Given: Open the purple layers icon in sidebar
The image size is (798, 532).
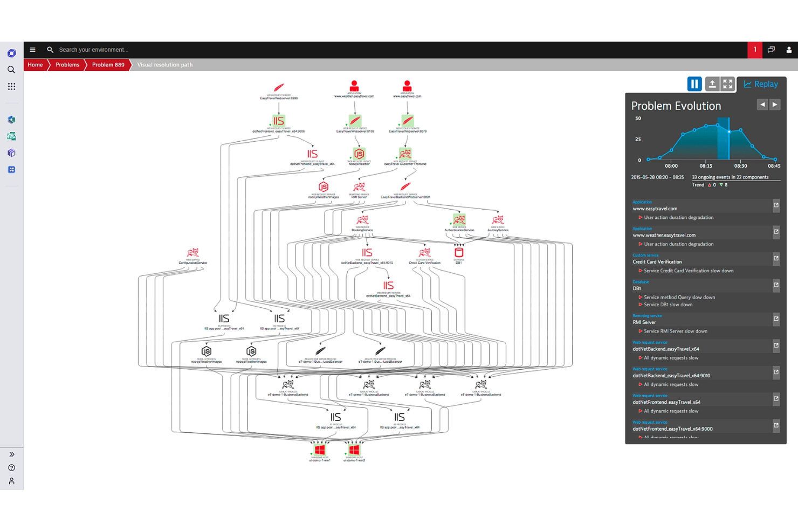Looking at the screenshot, I should [11, 153].
